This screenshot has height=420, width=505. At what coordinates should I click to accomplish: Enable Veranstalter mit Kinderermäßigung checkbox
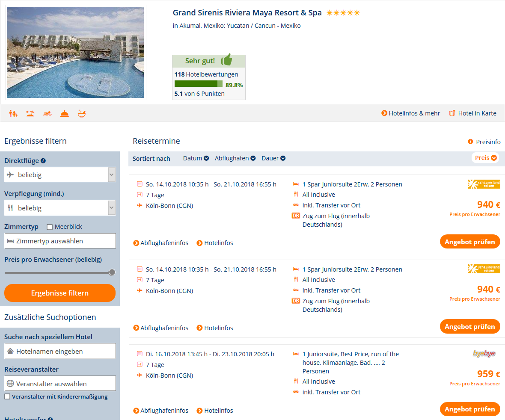point(7,396)
